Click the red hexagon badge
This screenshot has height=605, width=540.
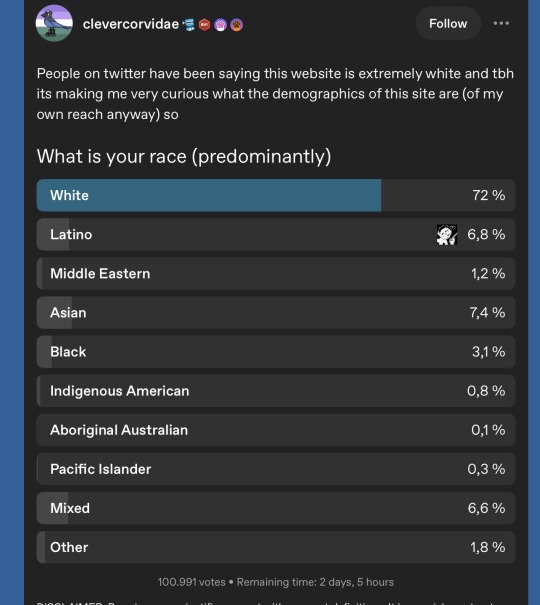pos(204,25)
